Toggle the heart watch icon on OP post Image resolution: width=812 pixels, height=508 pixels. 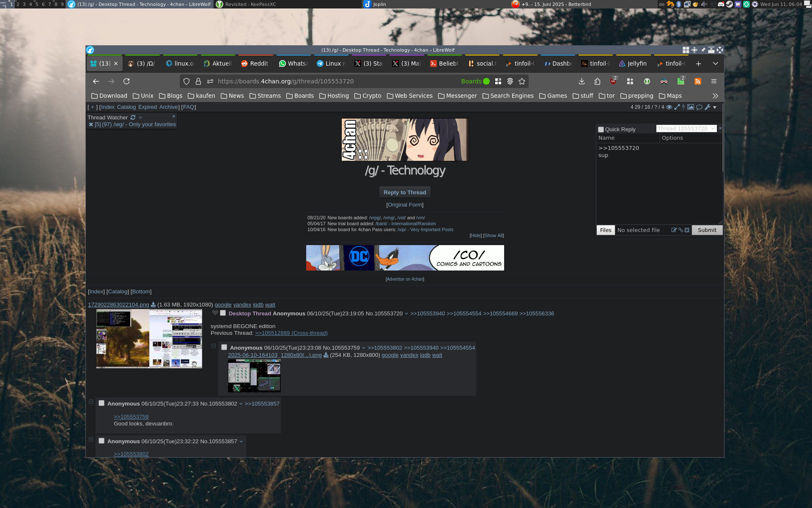215,313
